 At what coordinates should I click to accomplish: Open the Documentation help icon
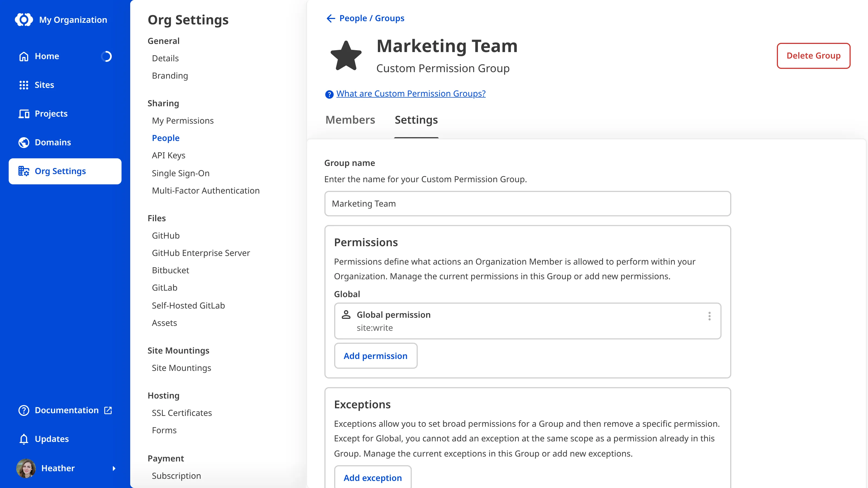tap(24, 410)
